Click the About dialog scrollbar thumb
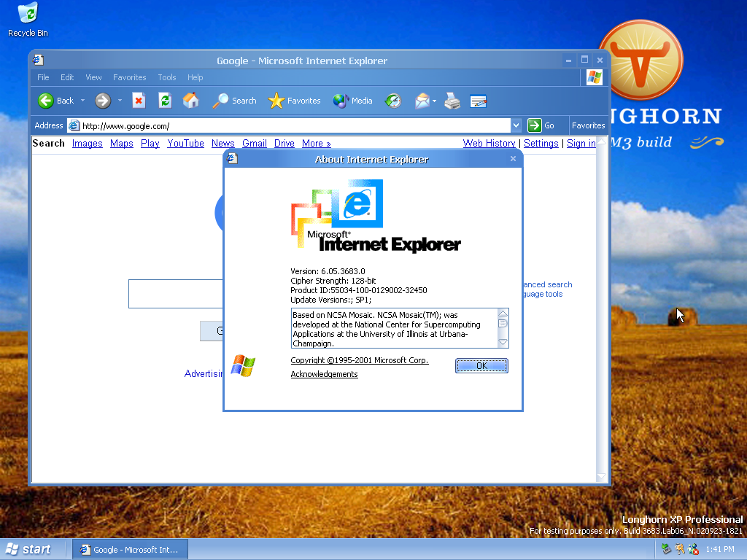The width and height of the screenshot is (747, 560). tap(503, 323)
